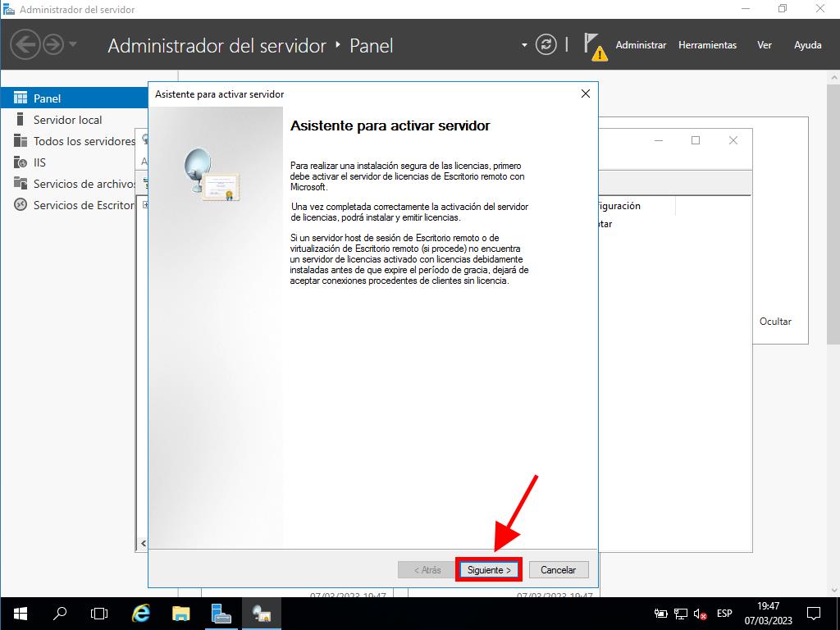The height and width of the screenshot is (630, 840).
Task: Click the Ocultar link
Action: pos(775,322)
